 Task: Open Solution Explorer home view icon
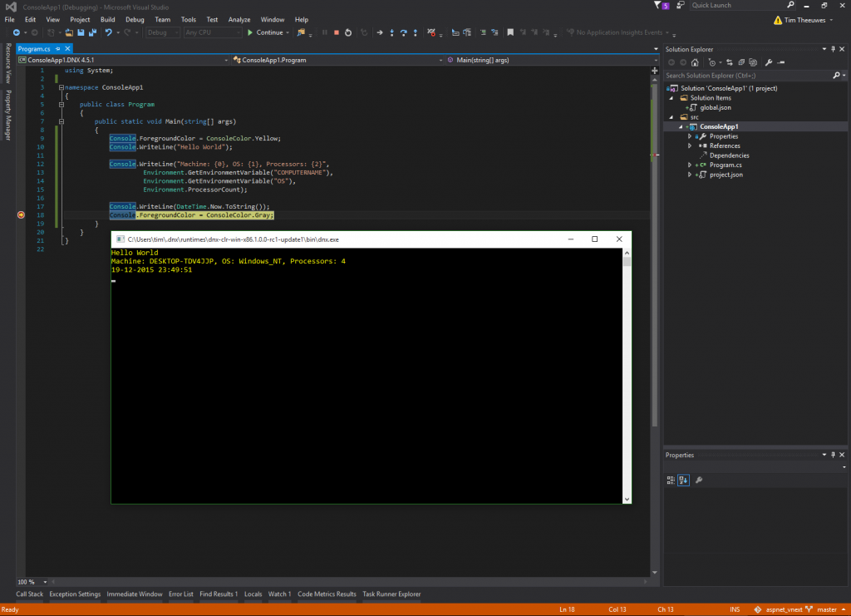coord(695,62)
